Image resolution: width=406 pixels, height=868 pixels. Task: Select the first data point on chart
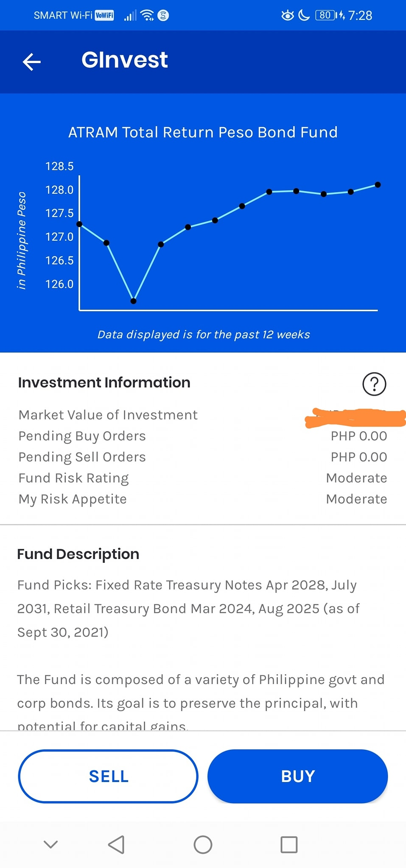coord(79,224)
